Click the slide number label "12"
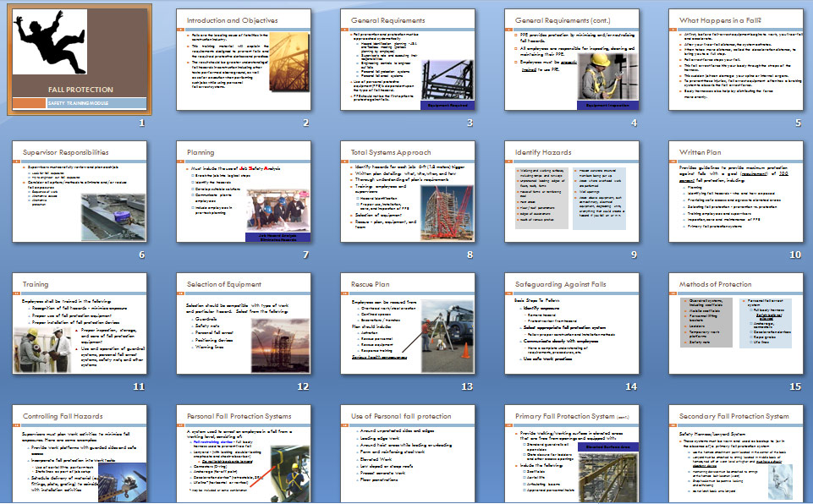813x504 pixels. pos(303,386)
